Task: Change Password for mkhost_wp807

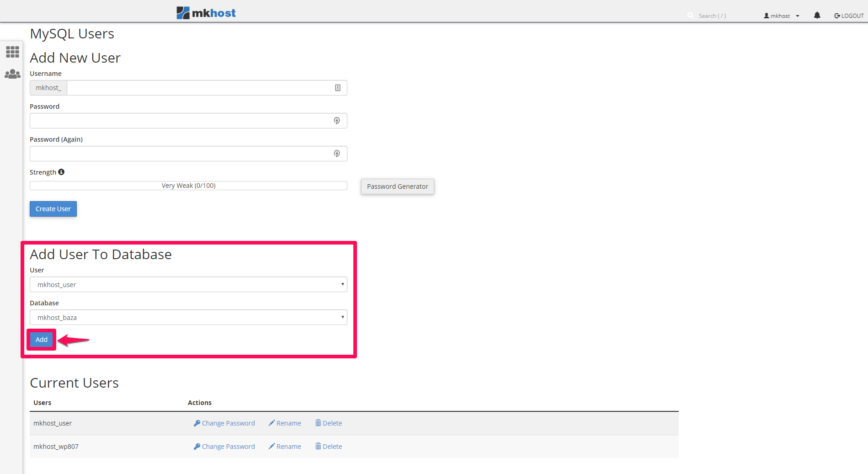Action: [224, 447]
